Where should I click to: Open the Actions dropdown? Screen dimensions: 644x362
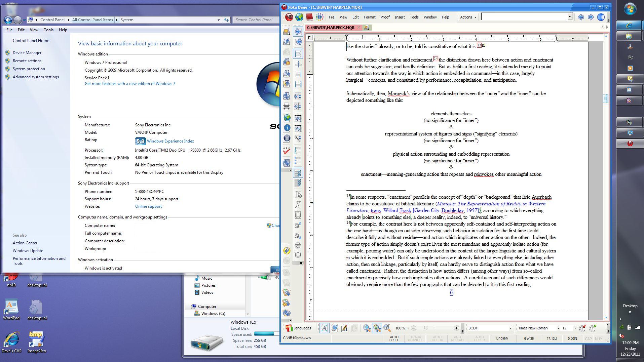click(x=468, y=17)
